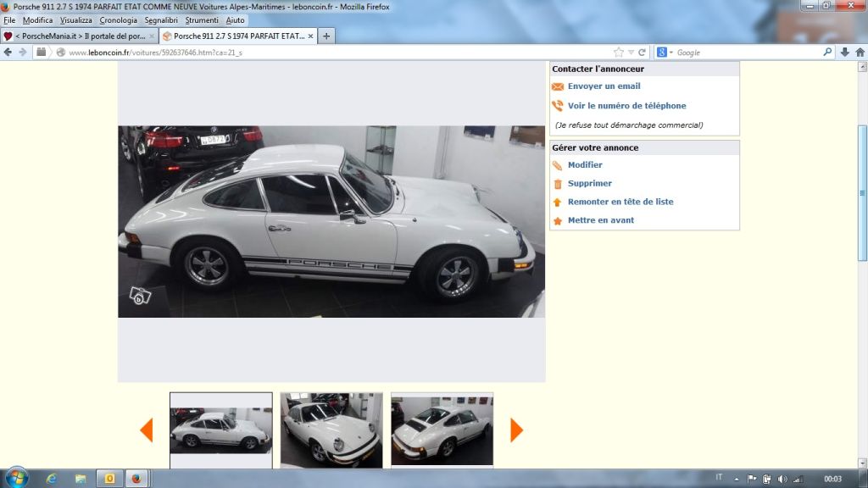
Task: Open the Modifica menu
Action: [x=37, y=20]
